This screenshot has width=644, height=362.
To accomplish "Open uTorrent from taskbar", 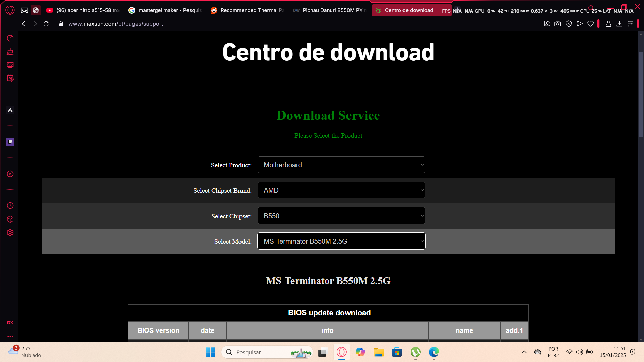I will [416, 352].
